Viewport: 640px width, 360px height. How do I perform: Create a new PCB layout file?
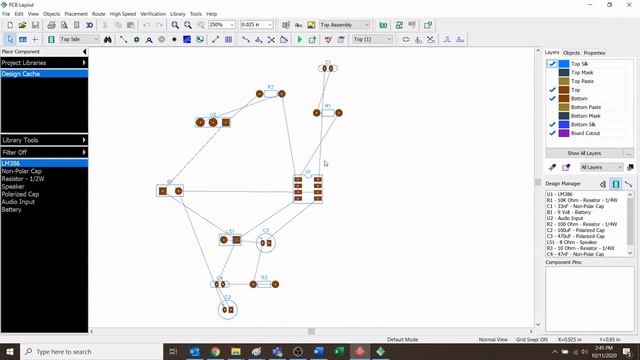[x=10, y=25]
